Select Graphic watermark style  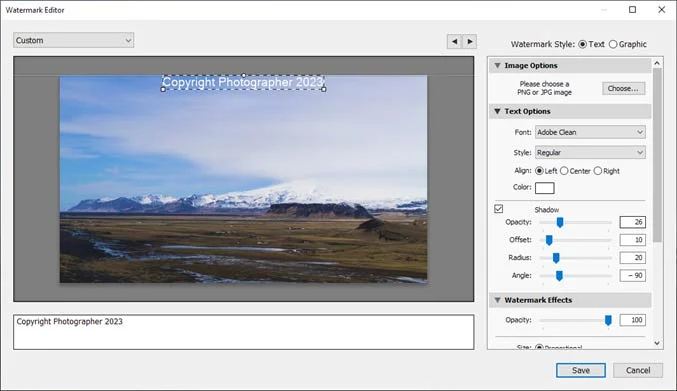pyautogui.click(x=613, y=44)
